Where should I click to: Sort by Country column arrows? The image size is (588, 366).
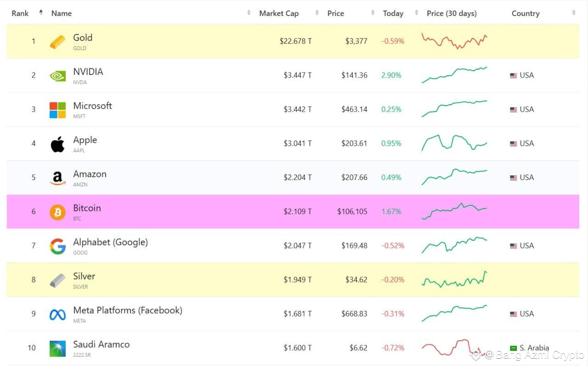[574, 13]
